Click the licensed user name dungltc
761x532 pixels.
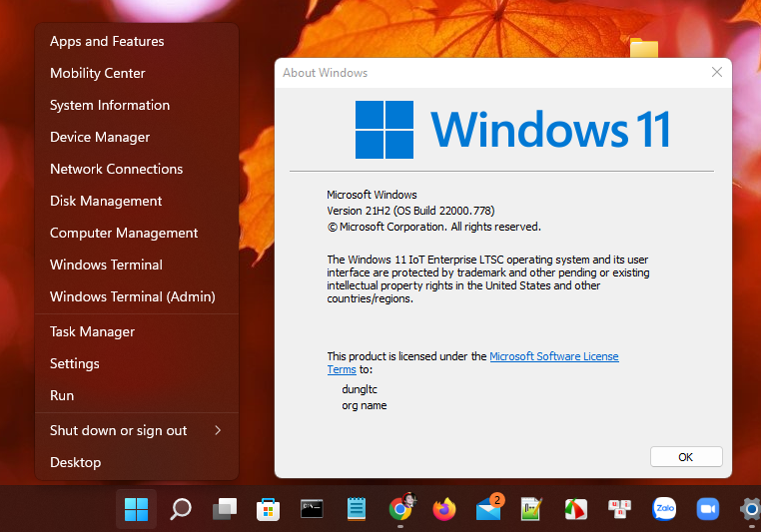click(360, 389)
